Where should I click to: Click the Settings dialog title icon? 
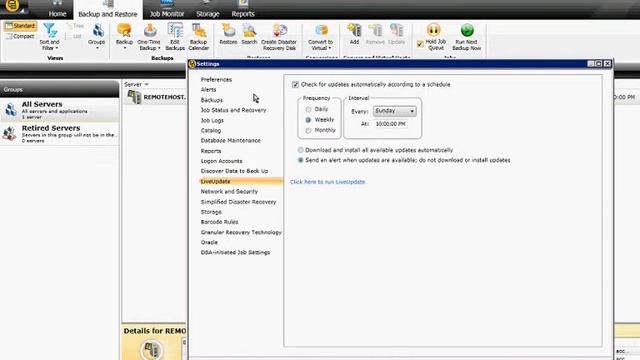coord(193,64)
